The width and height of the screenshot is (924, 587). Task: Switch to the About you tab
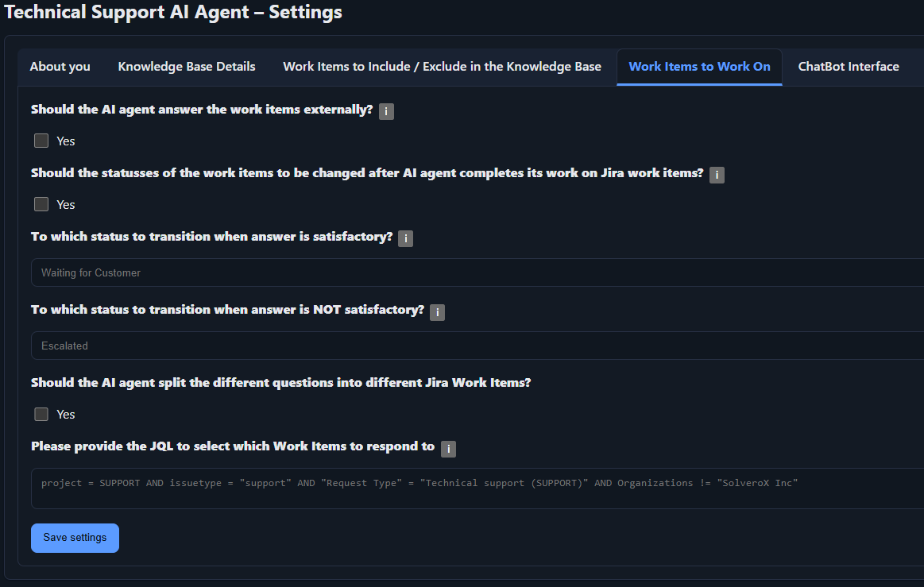[x=60, y=67]
